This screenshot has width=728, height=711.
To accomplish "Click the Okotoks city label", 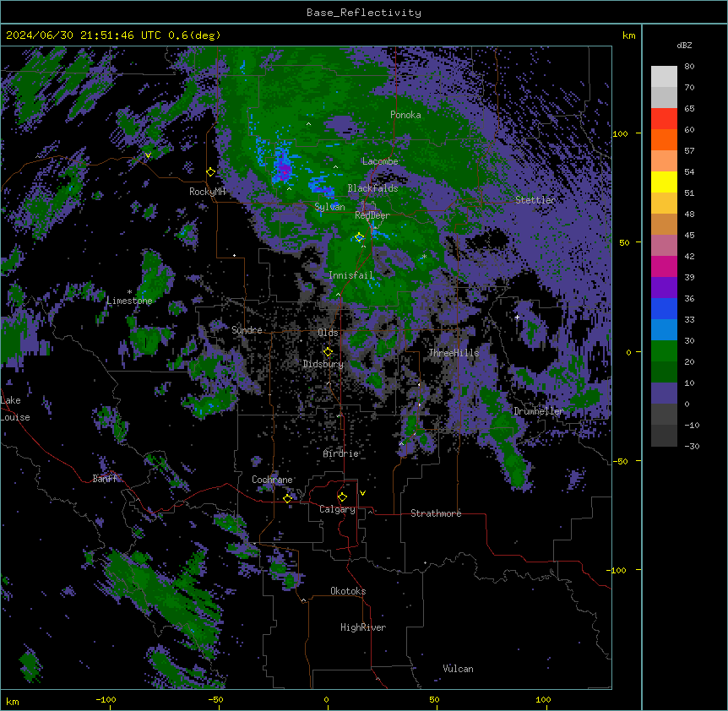I will [x=348, y=591].
